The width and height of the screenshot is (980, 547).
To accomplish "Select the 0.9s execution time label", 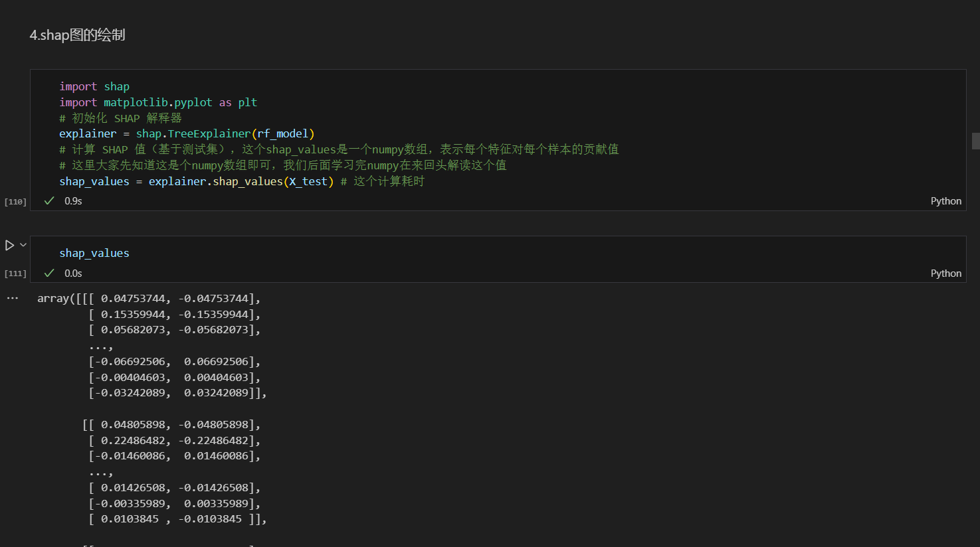I will click(x=73, y=200).
